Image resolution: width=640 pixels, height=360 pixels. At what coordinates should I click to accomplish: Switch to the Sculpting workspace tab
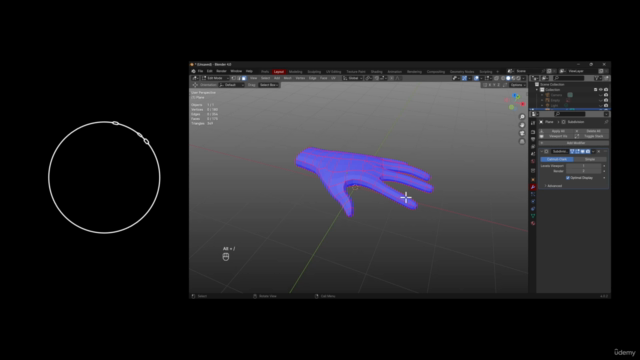coord(314,72)
